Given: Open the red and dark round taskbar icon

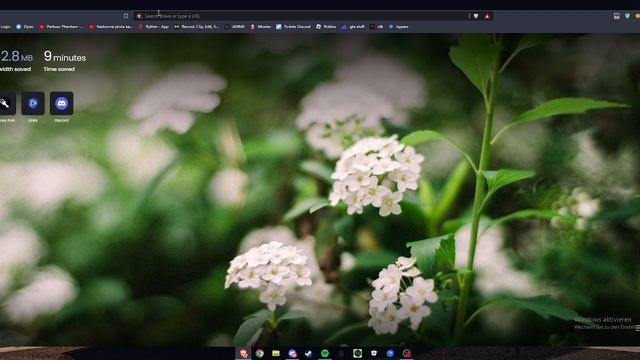Looking at the screenshot, I should pyautogui.click(x=407, y=353).
